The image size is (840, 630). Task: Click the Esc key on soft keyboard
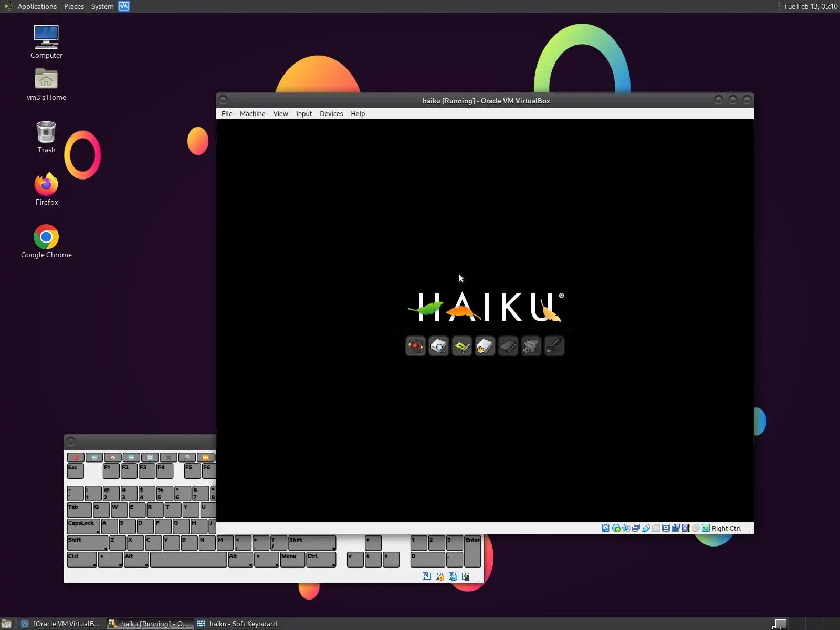pos(75,470)
